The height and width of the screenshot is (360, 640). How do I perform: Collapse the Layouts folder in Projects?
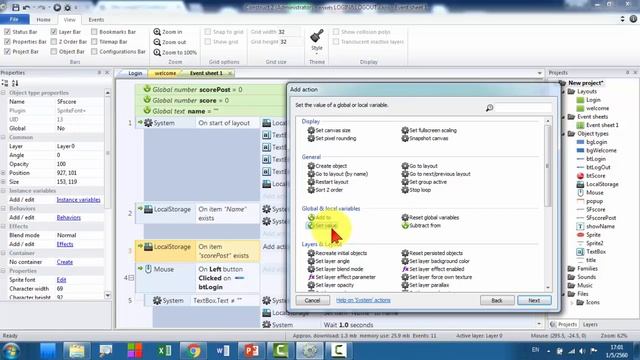point(564,91)
